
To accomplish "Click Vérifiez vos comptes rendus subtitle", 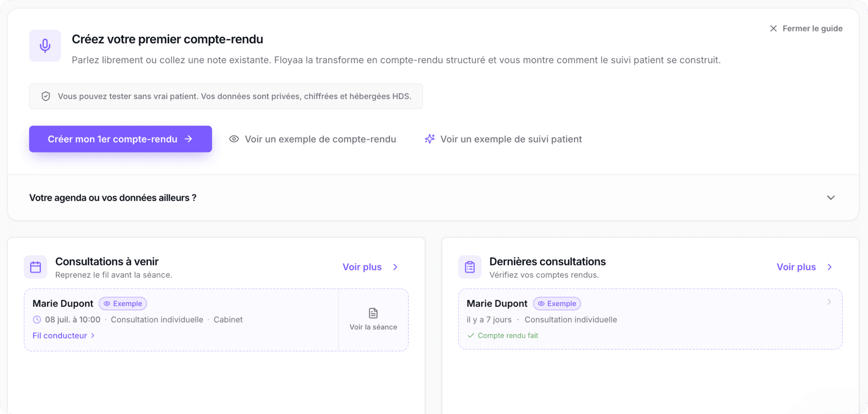I will 544,275.
